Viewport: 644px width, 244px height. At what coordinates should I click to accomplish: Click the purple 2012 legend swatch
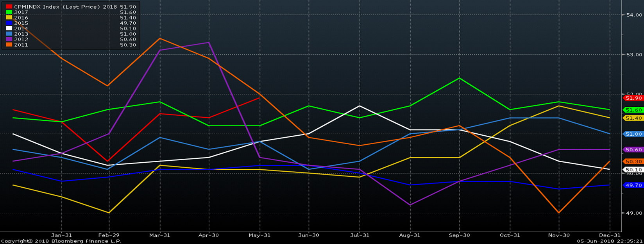(x=9, y=39)
